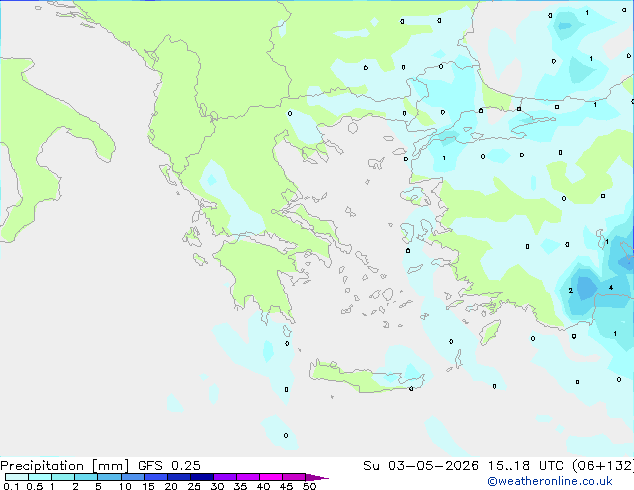Pick the magenta swatch between 40 and 45
Image resolution: width=634 pixels, height=490 pixels.
[x=271, y=477]
